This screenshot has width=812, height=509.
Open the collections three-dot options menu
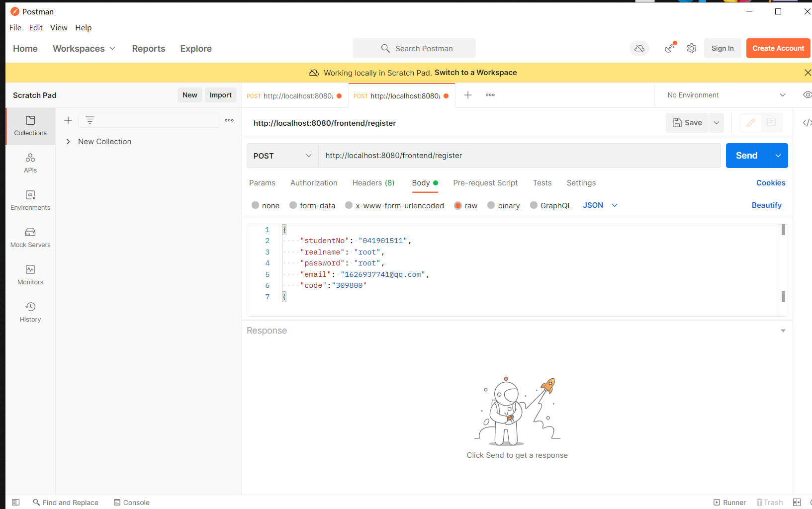[x=229, y=120]
